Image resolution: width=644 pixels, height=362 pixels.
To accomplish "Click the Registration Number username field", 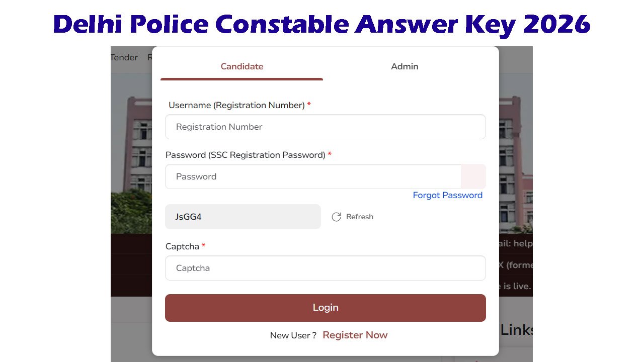I will pyautogui.click(x=325, y=127).
